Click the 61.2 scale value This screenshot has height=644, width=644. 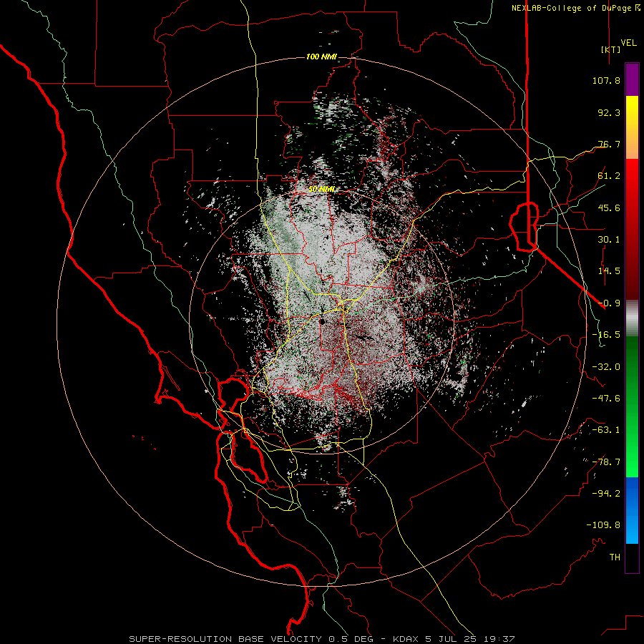[x=609, y=176]
